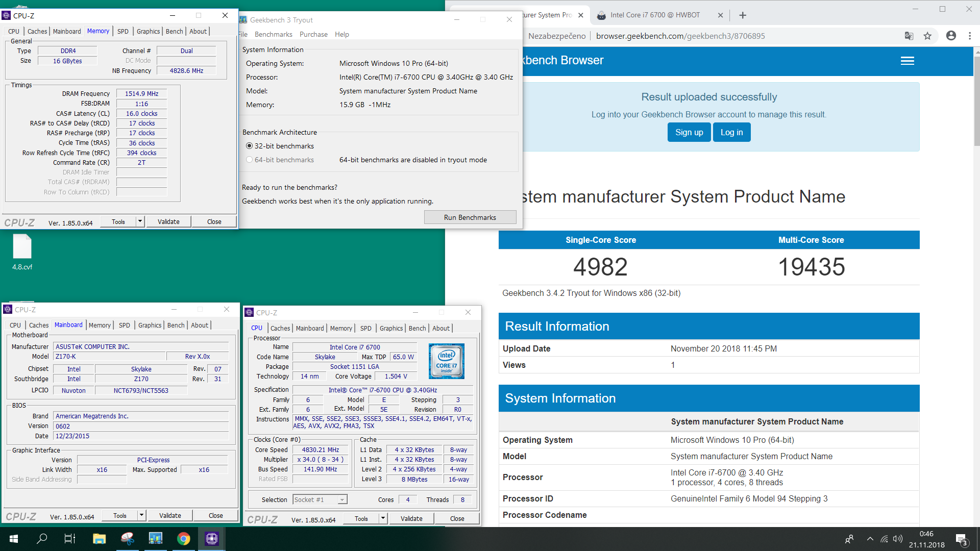Viewport: 980px width, 551px height.
Task: Click the Windows Start button
Action: click(x=14, y=538)
